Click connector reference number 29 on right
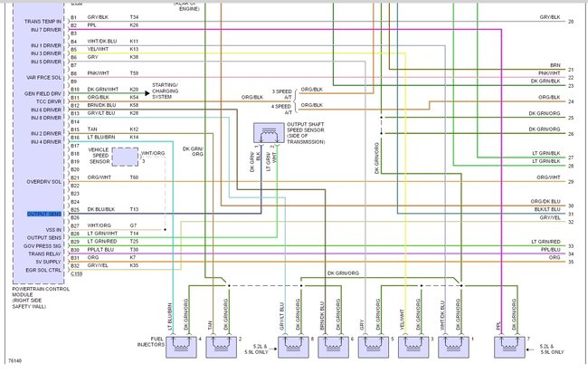The width and height of the screenshot is (588, 373). pyautogui.click(x=571, y=182)
